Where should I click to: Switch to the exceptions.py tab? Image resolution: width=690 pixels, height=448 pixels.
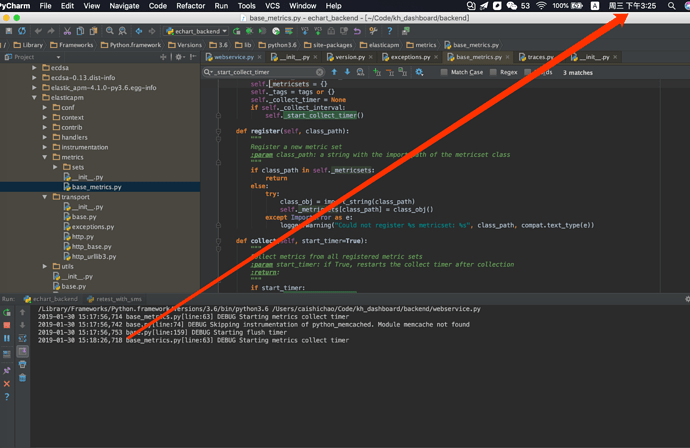pyautogui.click(x=410, y=57)
